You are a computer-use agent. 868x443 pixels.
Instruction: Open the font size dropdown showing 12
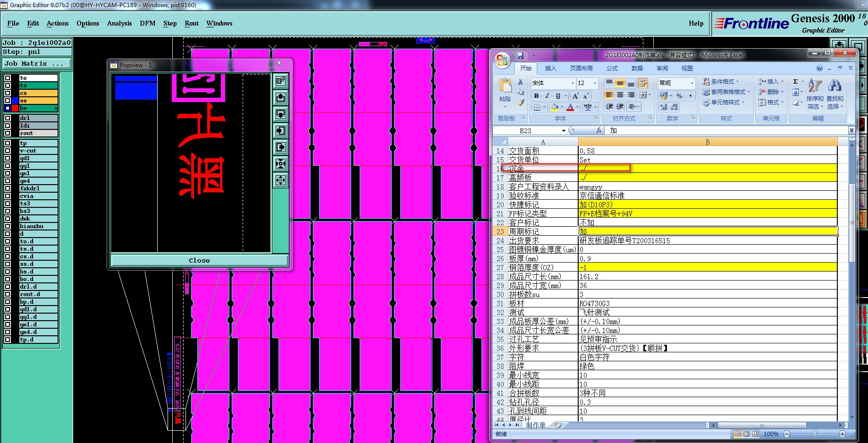[x=595, y=83]
